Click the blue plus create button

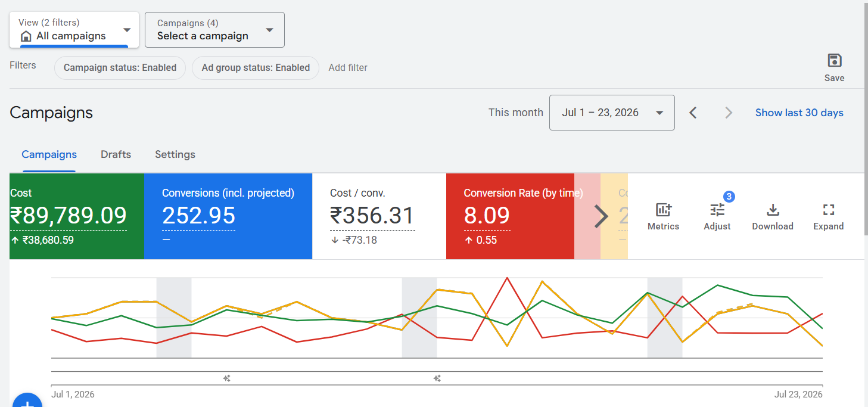pyautogui.click(x=27, y=400)
